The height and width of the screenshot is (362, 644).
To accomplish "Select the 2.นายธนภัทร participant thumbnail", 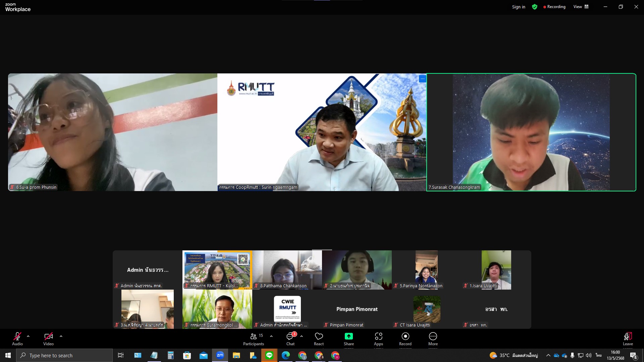I will pos(357,270).
